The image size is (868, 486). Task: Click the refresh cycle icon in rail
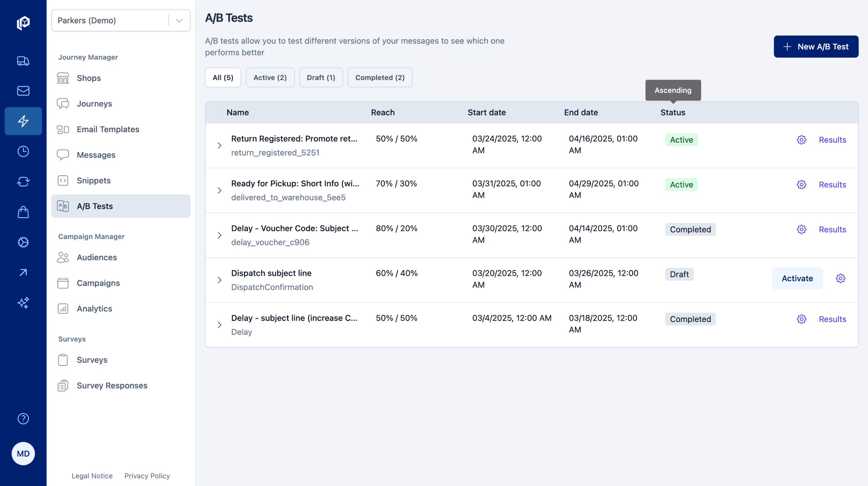[x=23, y=182]
